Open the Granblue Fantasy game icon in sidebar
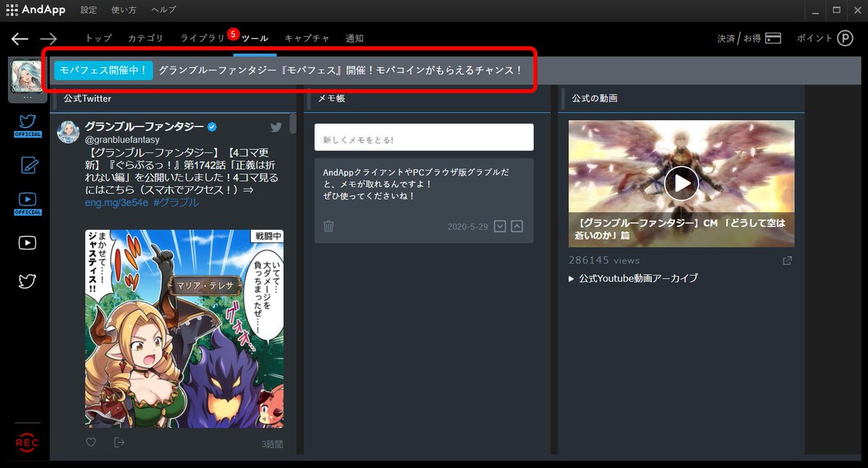The image size is (868, 468). (x=27, y=77)
